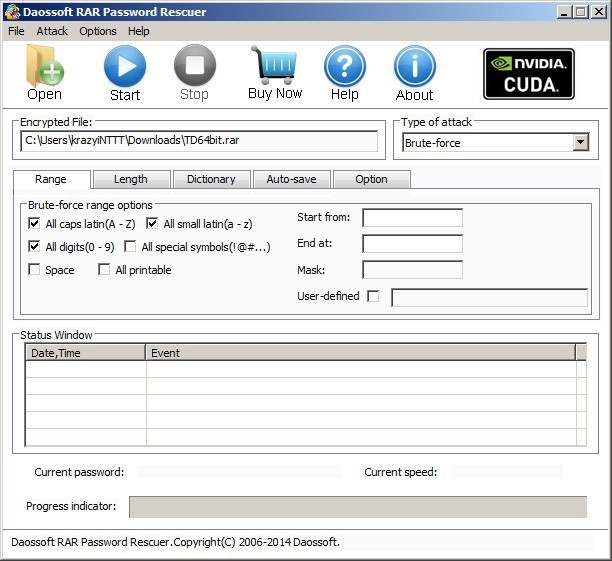Switch to the Auto-save tab
Viewport: 612px width, 561px height.
pyautogui.click(x=291, y=179)
